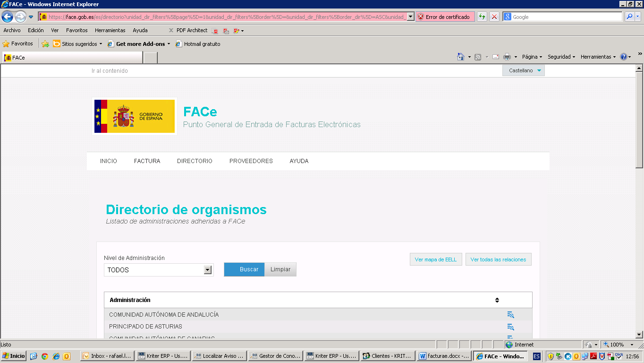
Task: Open the Sitios sugeridos dropdown
Action: [78, 44]
